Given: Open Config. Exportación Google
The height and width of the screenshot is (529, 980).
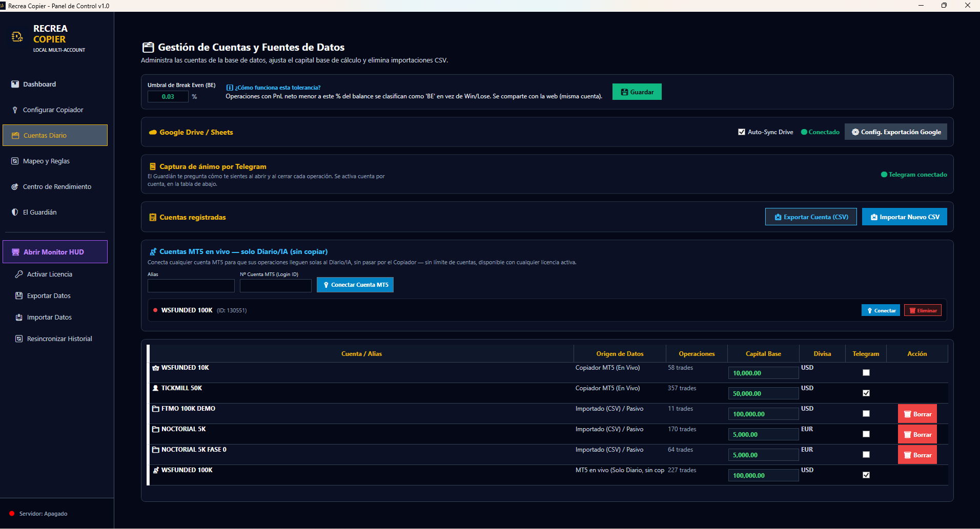Looking at the screenshot, I should pos(896,132).
